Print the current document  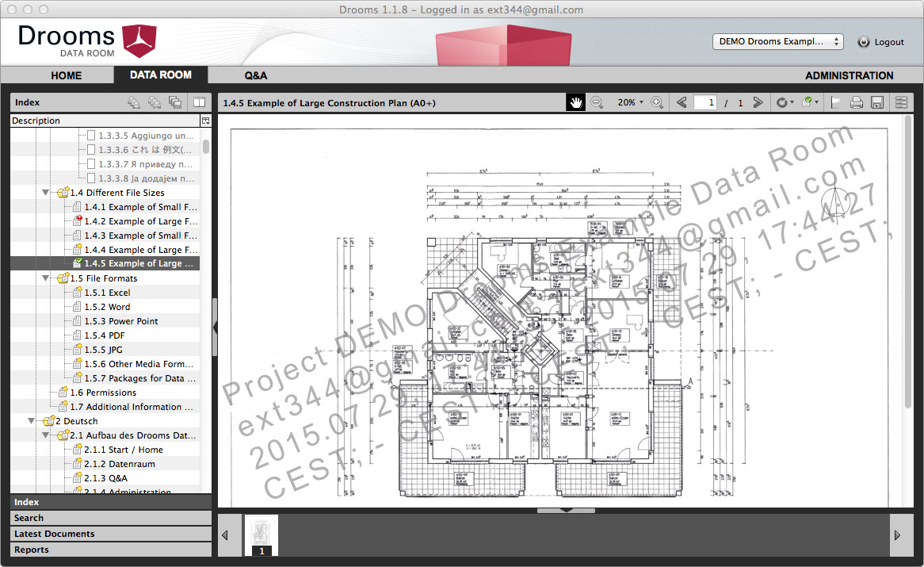(x=857, y=102)
